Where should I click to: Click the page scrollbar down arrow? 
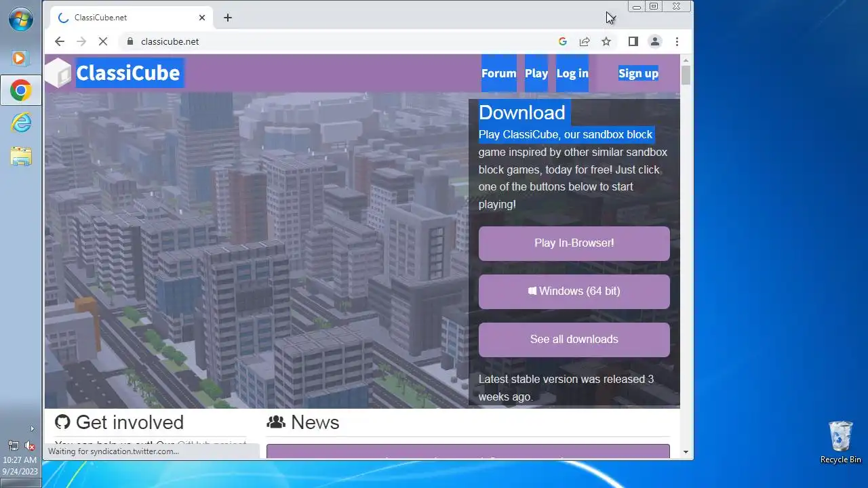[x=686, y=452]
